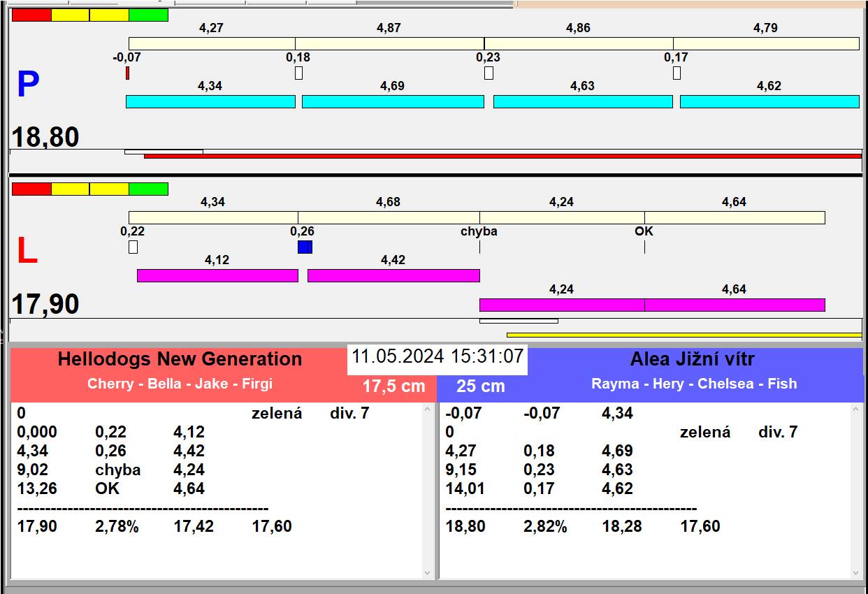Select the Alea Jižní vítr team header

click(692, 360)
